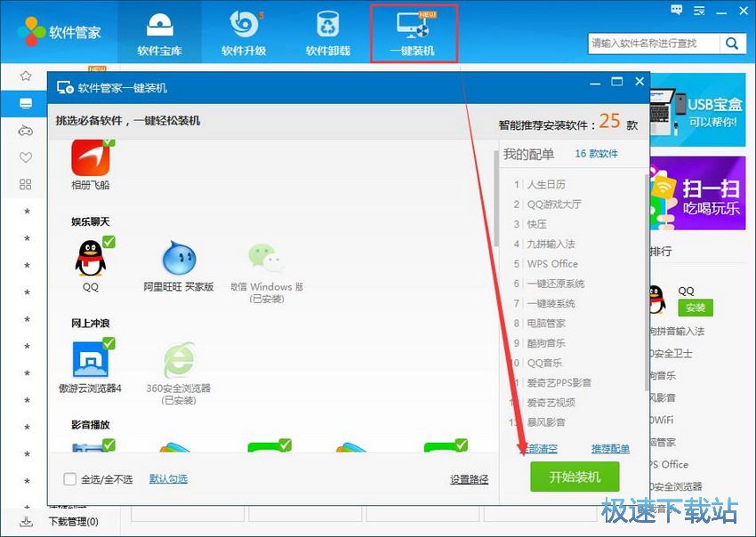Open 下载管理(0) download manager
Image resolution: width=756 pixels, height=537 pixels.
pos(73,522)
